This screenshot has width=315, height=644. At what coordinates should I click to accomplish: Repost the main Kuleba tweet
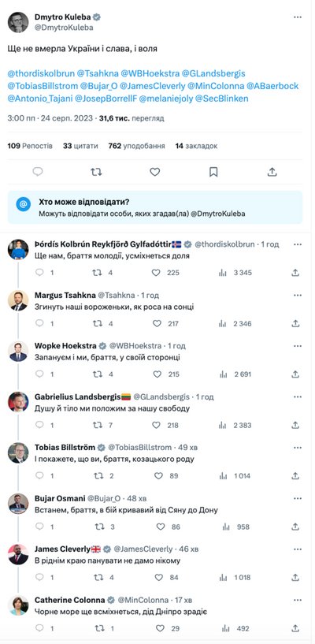point(96,172)
